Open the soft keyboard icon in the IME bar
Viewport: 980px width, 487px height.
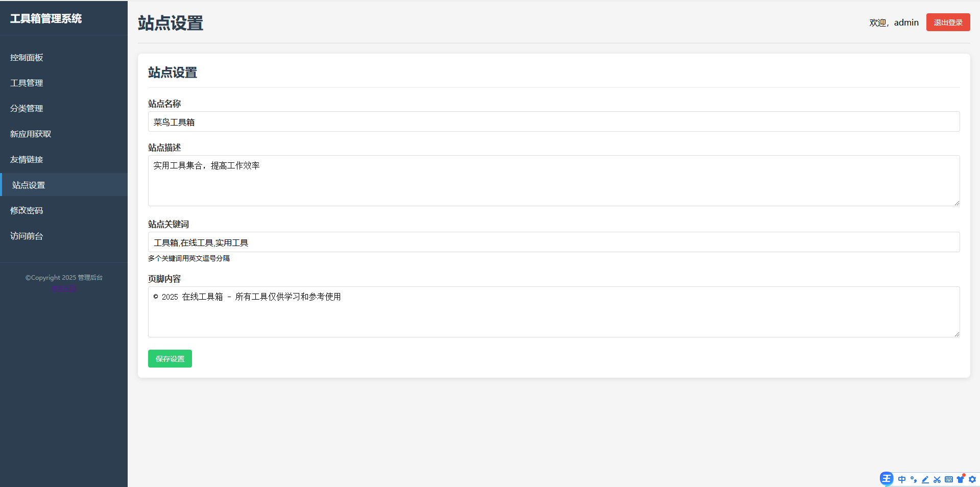tap(949, 479)
